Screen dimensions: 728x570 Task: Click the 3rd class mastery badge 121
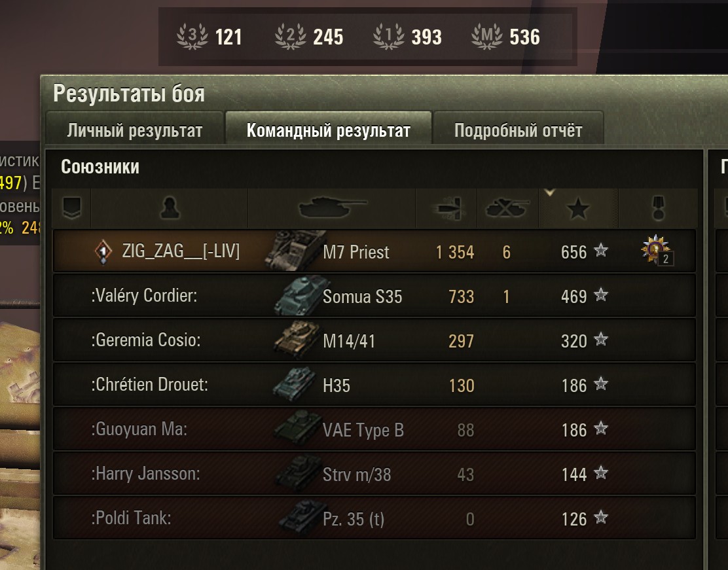[192, 36]
